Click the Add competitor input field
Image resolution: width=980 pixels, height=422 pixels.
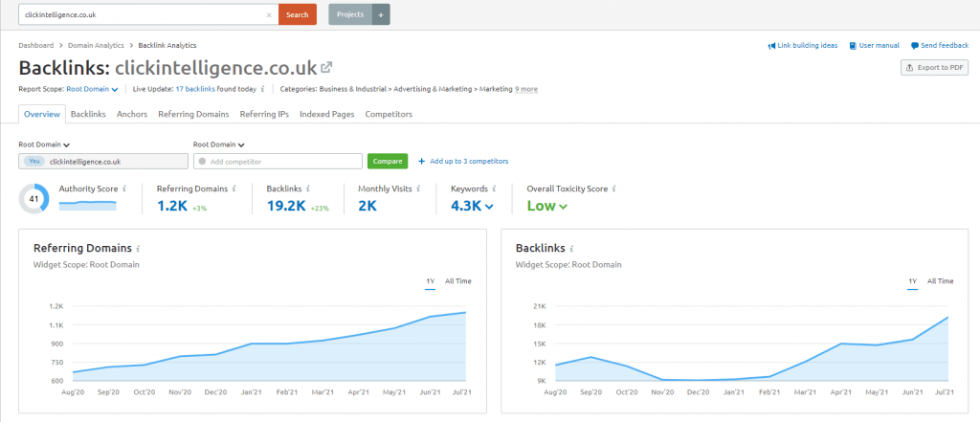278,162
